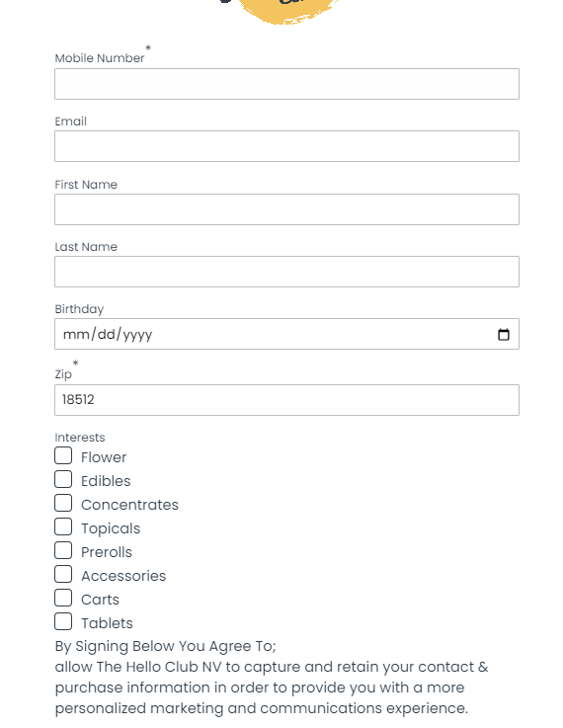Click the Flower label text
Viewport: 563px width, 728px height.
(104, 457)
